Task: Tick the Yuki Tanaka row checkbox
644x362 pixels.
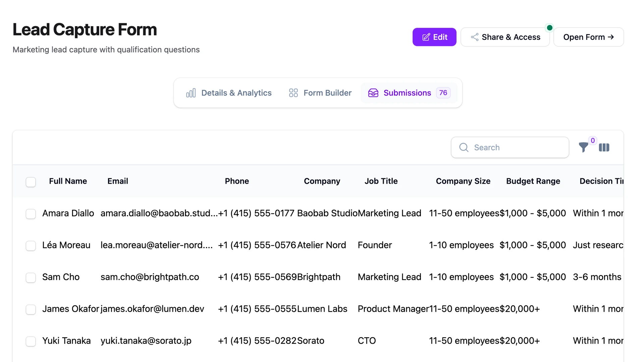Action: click(31, 341)
